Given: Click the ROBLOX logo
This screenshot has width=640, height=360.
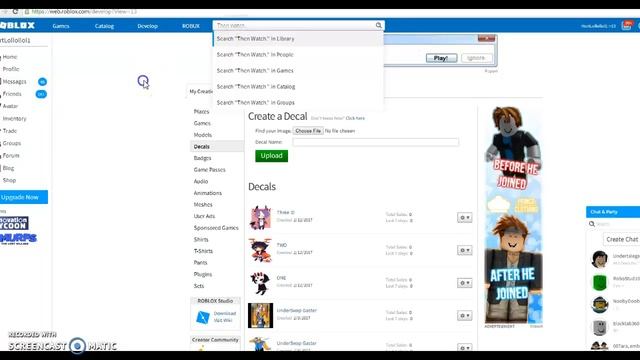Looking at the screenshot, I should (18, 25).
